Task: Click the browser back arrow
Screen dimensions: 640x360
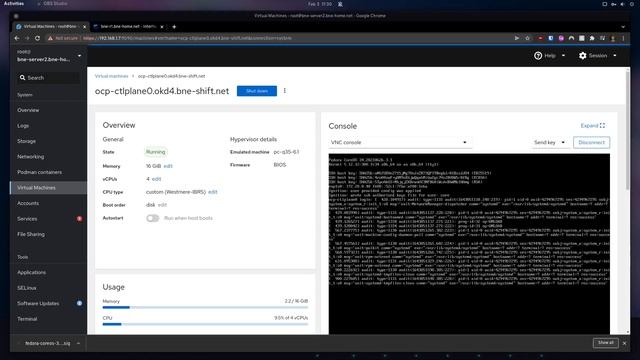Action: coord(17,38)
